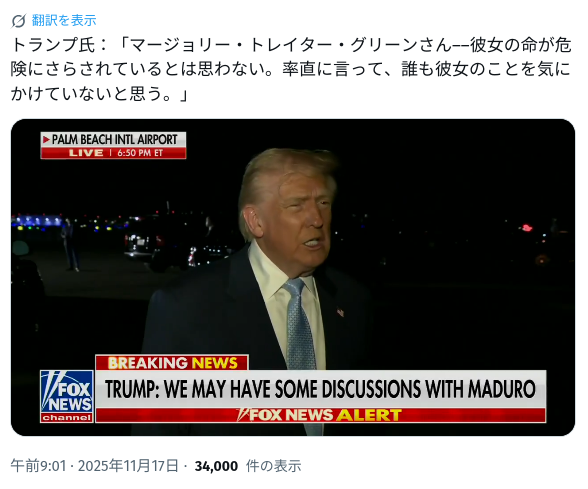Click the 34,000 view count

[216, 466]
